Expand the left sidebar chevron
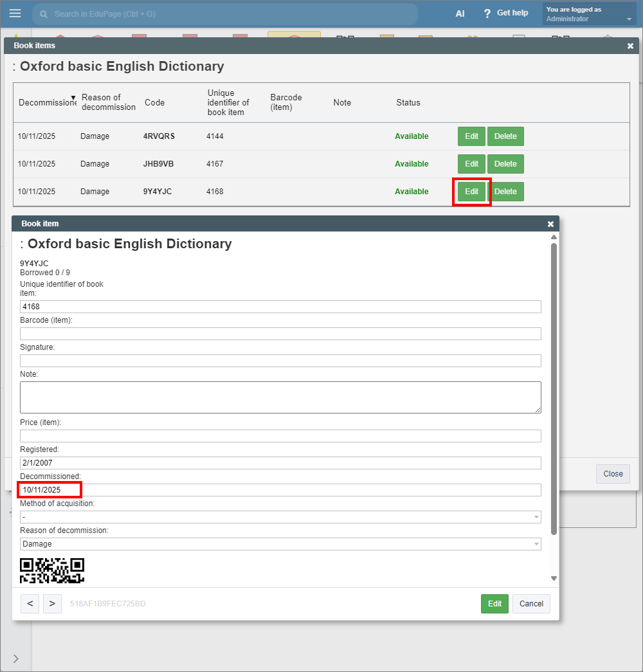 [x=15, y=658]
